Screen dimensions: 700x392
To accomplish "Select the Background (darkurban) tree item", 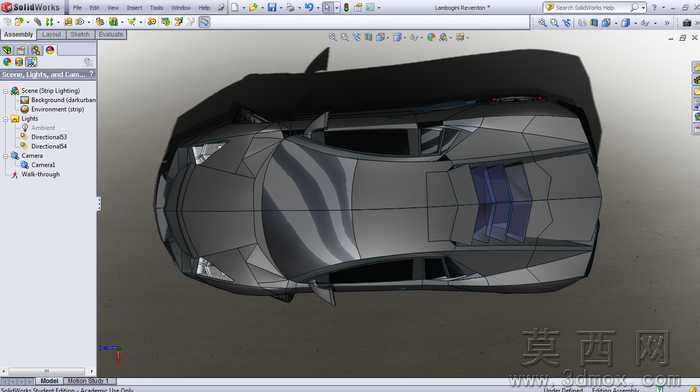I will pyautogui.click(x=63, y=100).
